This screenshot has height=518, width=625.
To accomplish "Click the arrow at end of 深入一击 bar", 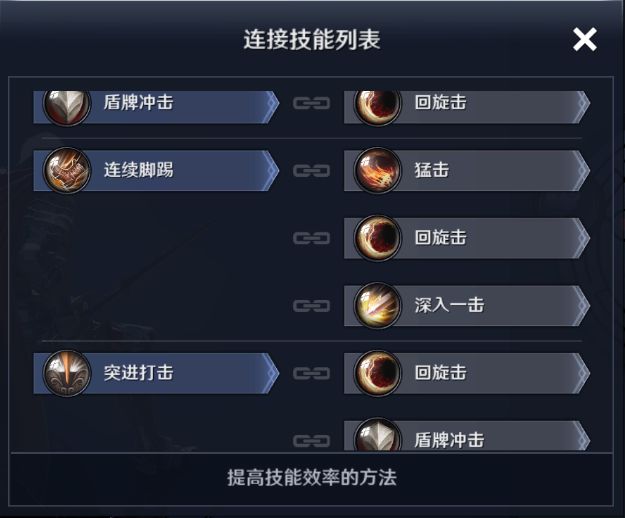I will (581, 305).
